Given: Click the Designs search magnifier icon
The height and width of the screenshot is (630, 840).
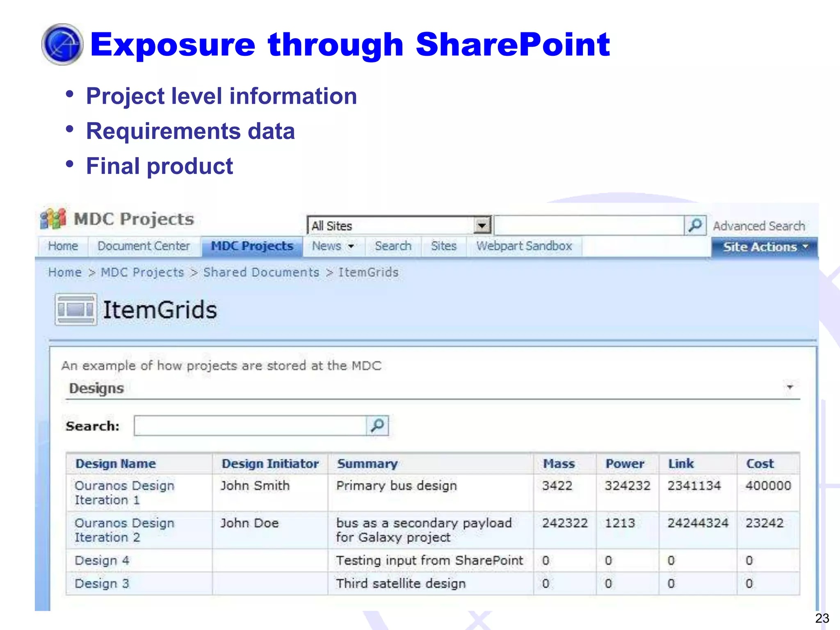Looking at the screenshot, I should (377, 425).
